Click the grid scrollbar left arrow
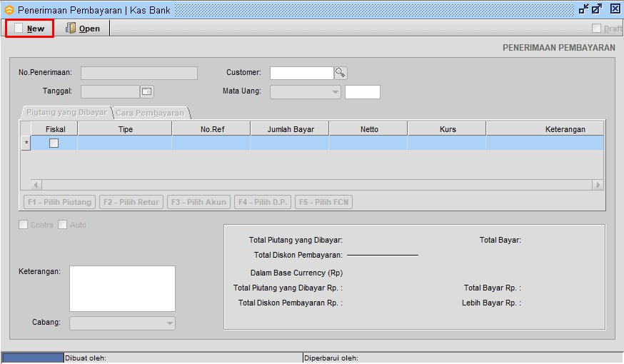 click(36, 185)
